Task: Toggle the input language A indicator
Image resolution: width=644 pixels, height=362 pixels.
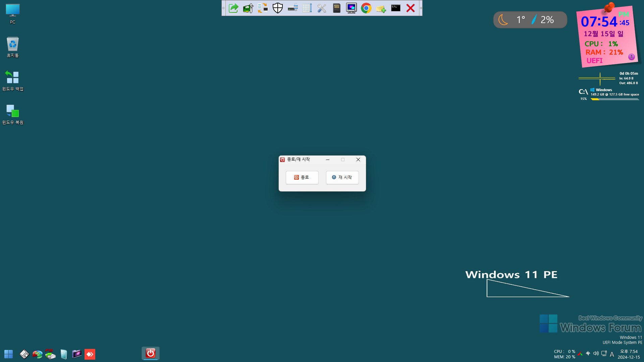Action: pos(612,354)
